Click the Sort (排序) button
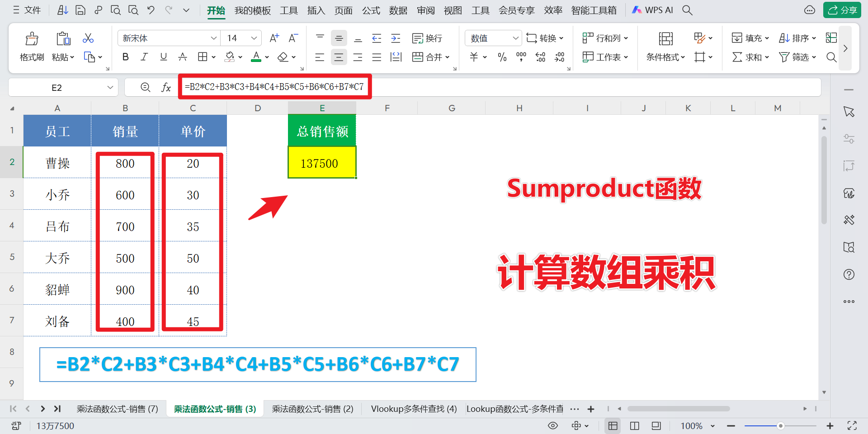The height and width of the screenshot is (434, 868). point(797,38)
